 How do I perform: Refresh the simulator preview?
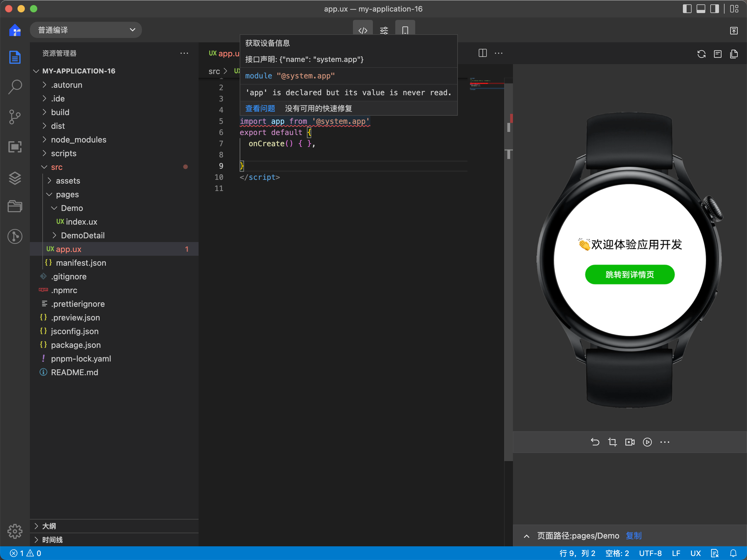coord(701,54)
